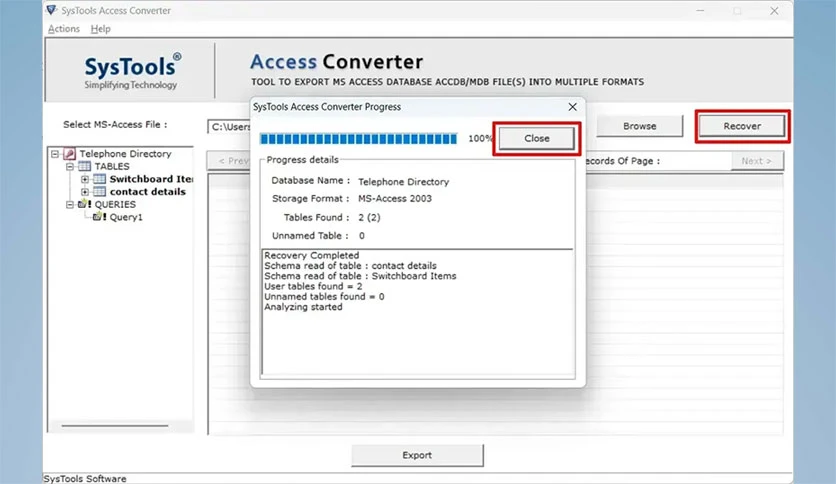Click the 'MS-Access 2003' storage format value

395,199
